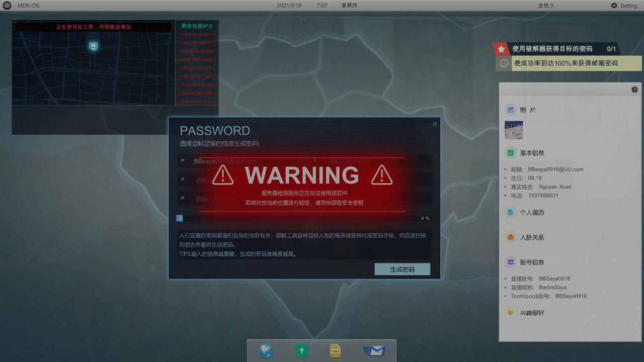This screenshot has height=362, width=644.
Task: Click 生成密码 generate password button
Action: [x=403, y=269]
